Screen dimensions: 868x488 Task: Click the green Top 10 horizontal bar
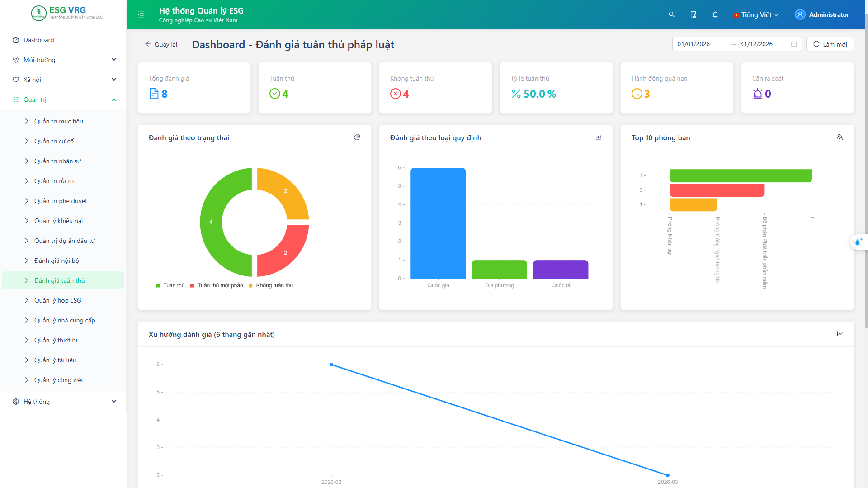coord(741,175)
